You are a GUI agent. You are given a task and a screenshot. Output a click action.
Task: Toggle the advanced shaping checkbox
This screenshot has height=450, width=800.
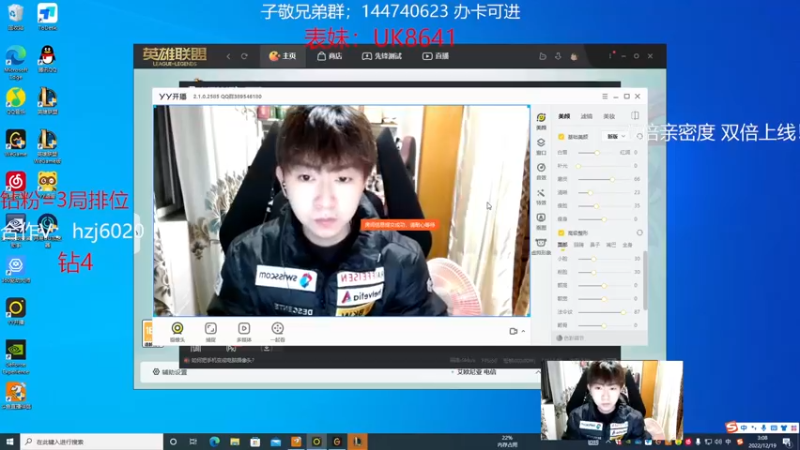coord(561,233)
